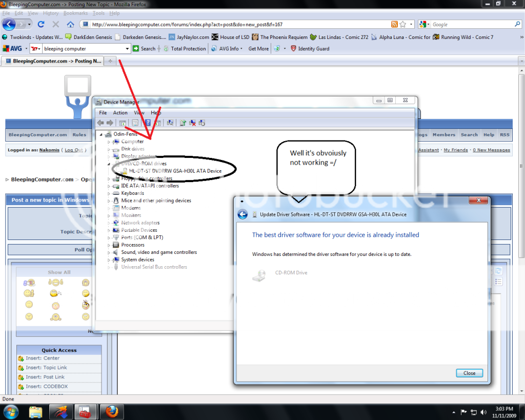Go to Firefox Home icon
Image resolution: width=525 pixels, height=420 pixels.
coord(70,24)
